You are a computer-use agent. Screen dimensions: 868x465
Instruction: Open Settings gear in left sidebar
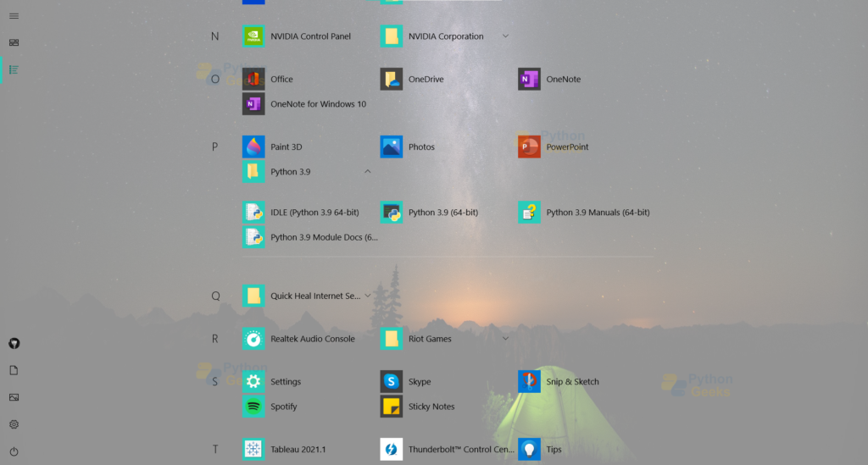point(14,424)
